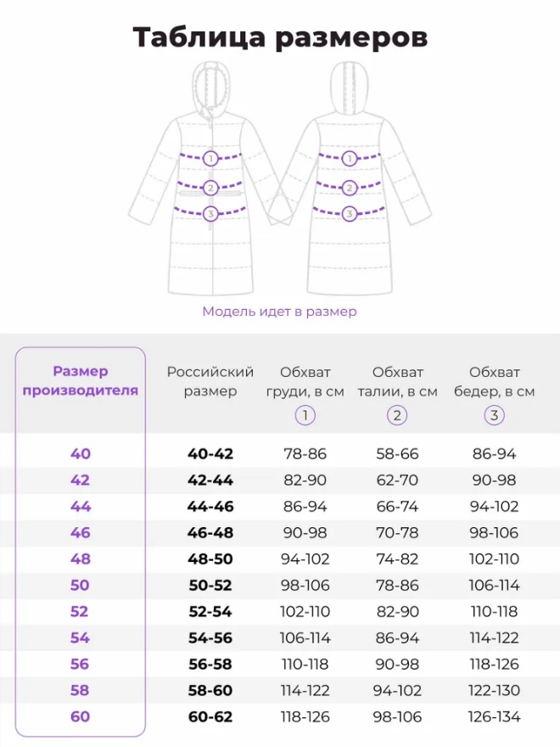Click the Модель идет в размер text
560x747 pixels.
coord(279,312)
